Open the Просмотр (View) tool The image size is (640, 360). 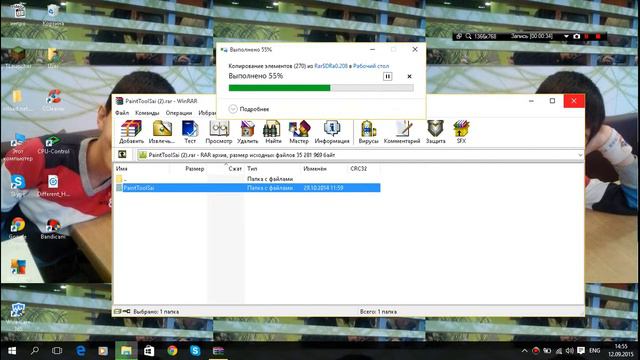click(219, 132)
